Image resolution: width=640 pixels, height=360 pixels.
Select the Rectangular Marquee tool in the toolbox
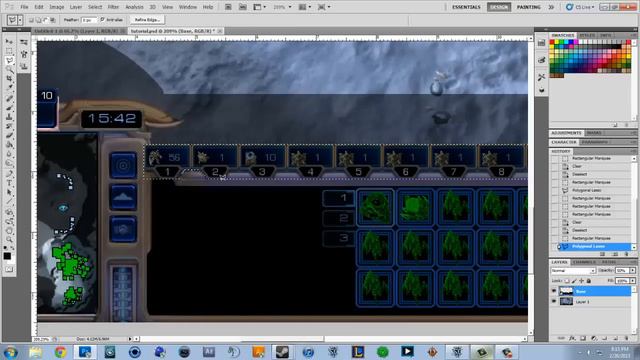9,51
